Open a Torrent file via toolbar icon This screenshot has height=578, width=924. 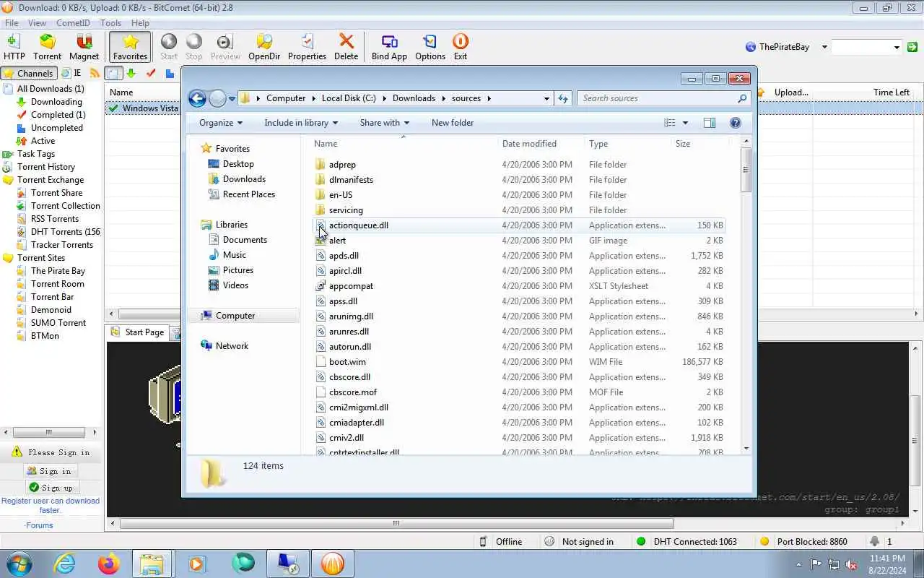pos(47,47)
